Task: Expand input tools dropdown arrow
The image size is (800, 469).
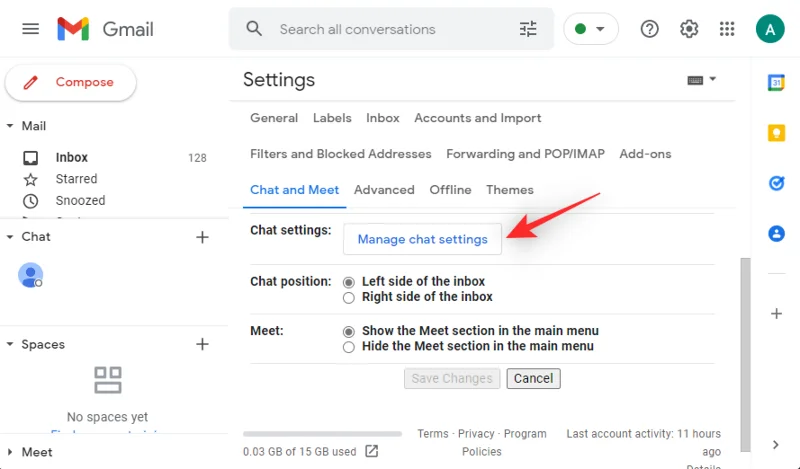Action: pyautogui.click(x=713, y=79)
